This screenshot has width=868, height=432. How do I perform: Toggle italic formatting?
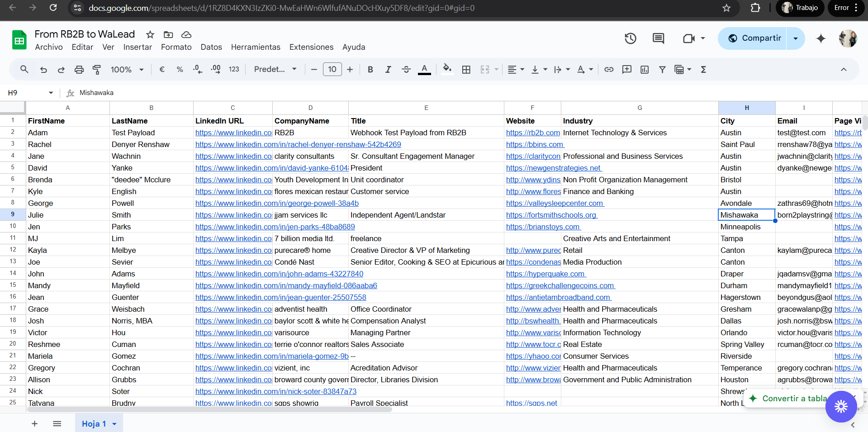coord(388,69)
